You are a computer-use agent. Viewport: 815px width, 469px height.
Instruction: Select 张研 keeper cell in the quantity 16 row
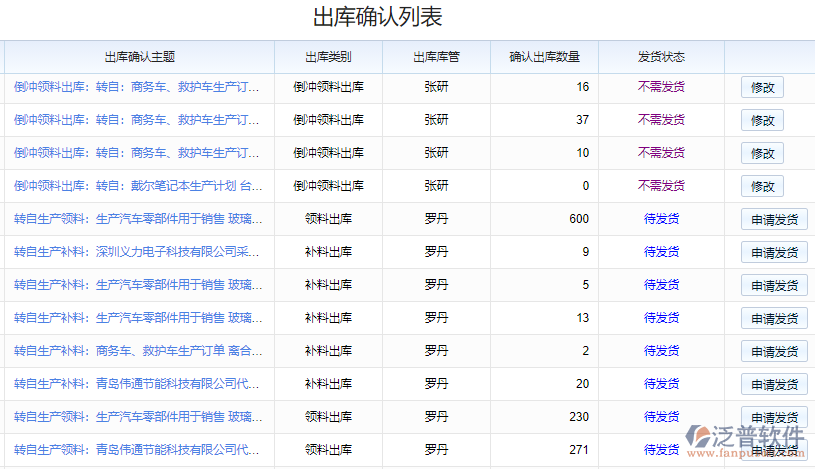437,87
